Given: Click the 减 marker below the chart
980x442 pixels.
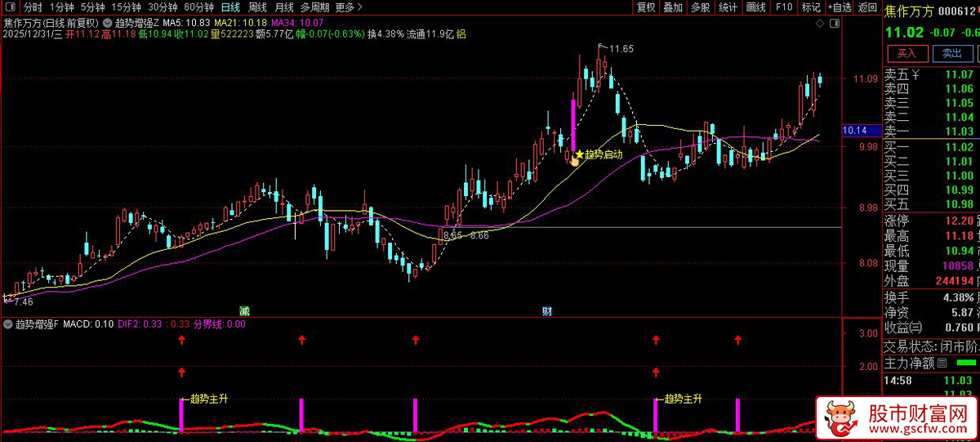Looking at the screenshot, I should pos(244,311).
